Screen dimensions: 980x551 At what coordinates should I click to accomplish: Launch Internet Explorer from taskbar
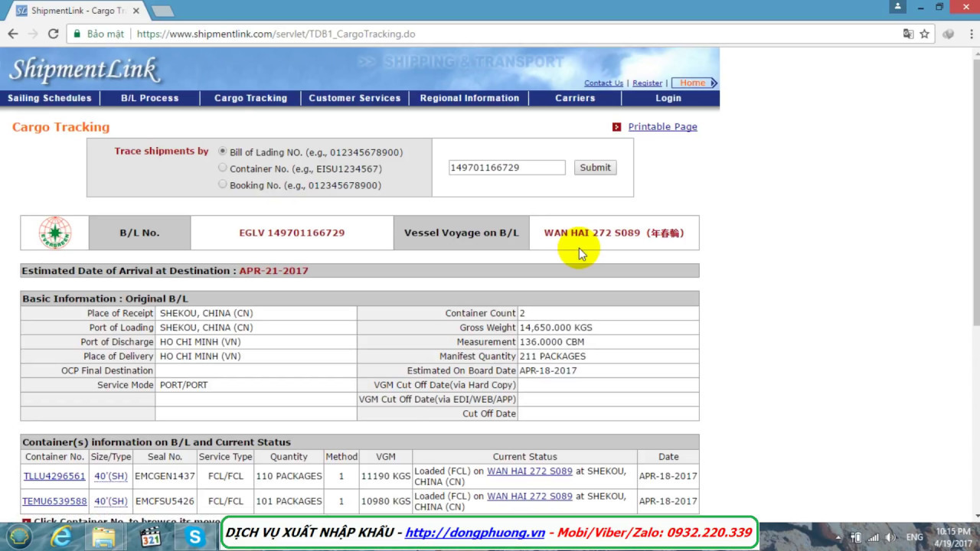tap(61, 536)
